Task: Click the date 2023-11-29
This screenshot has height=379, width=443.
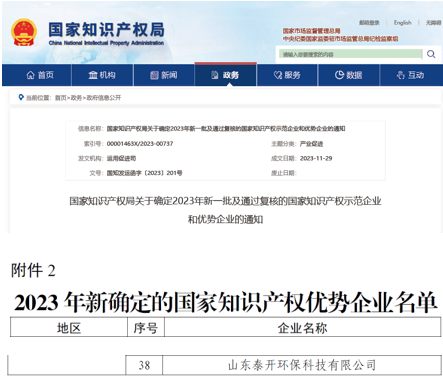Action: point(316,158)
